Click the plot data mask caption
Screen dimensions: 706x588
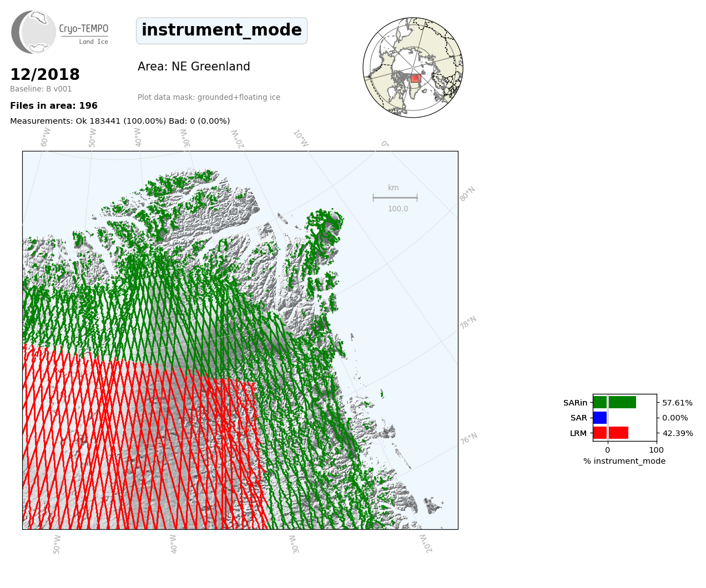coord(209,97)
